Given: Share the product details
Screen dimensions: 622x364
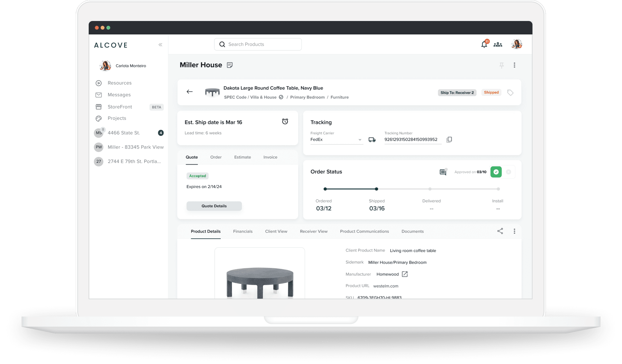Looking at the screenshot, I should tap(500, 231).
